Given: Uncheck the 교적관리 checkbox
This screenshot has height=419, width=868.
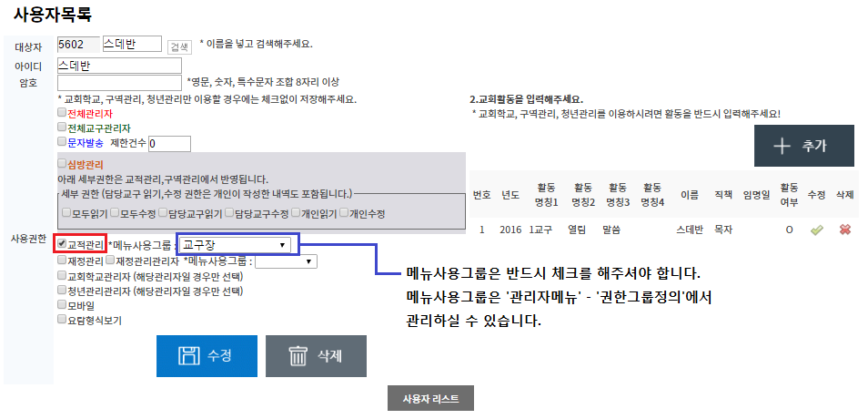Looking at the screenshot, I should coord(62,243).
